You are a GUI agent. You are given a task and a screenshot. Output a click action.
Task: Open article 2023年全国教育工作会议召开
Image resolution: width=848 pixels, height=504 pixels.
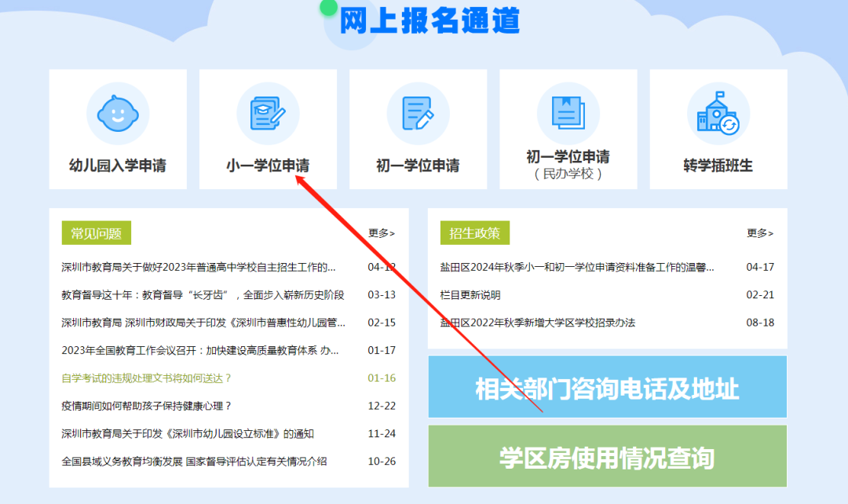pos(200,350)
